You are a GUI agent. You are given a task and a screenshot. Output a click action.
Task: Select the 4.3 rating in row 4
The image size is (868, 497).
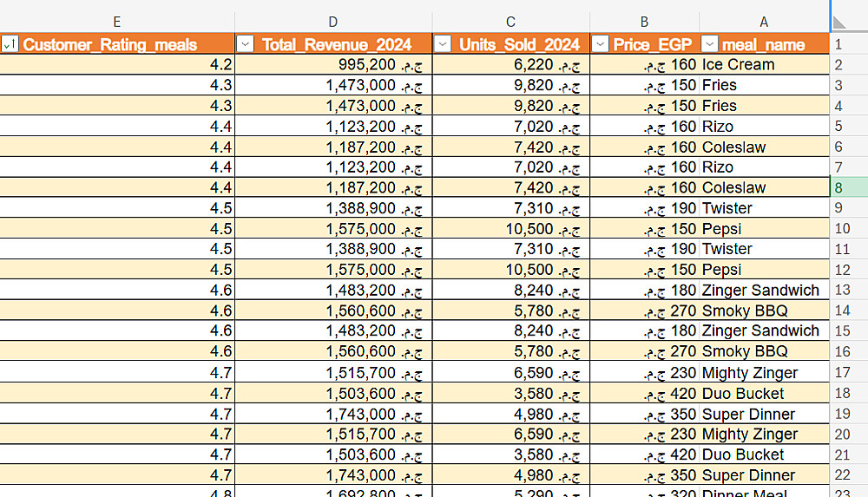[117, 106]
